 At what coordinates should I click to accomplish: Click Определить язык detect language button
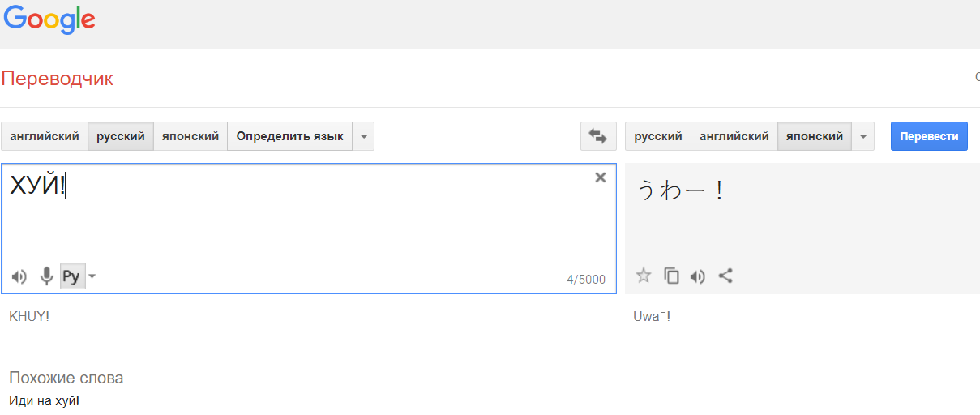290,136
